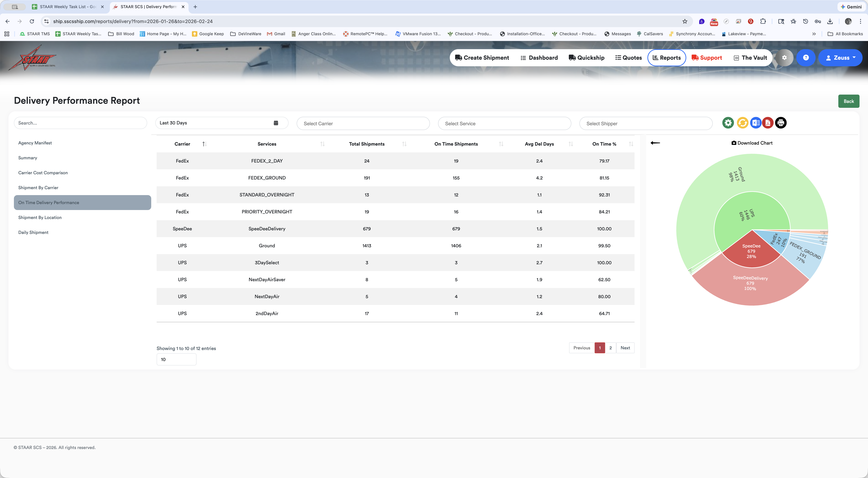The width and height of the screenshot is (868, 478).
Task: Click the red SpeeDee slice in the chart
Action: coord(751,251)
